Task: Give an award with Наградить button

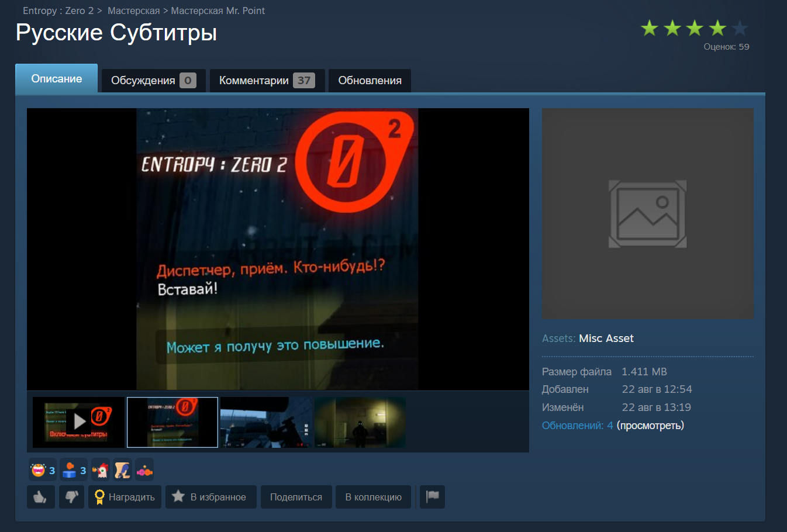Action: coord(125,497)
